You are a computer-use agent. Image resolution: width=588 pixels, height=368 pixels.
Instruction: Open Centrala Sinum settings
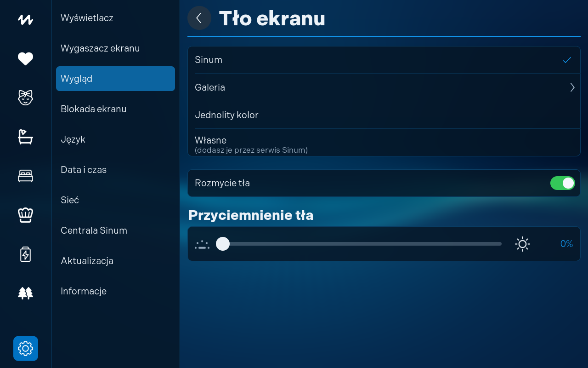[x=115, y=230]
